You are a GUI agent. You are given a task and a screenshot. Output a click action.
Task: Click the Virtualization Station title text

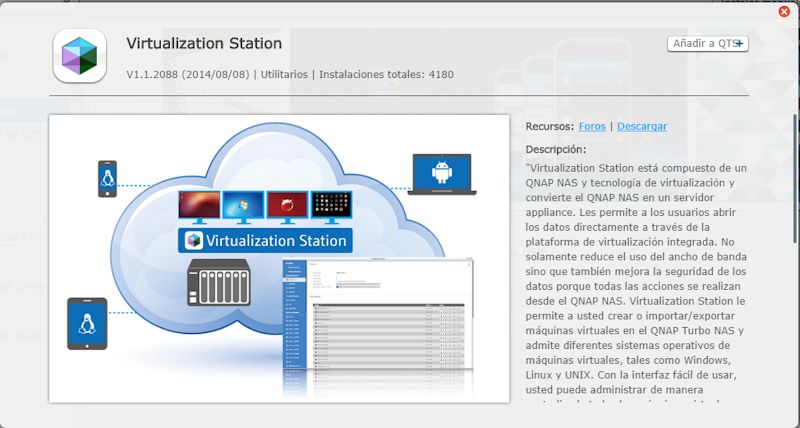coord(204,43)
